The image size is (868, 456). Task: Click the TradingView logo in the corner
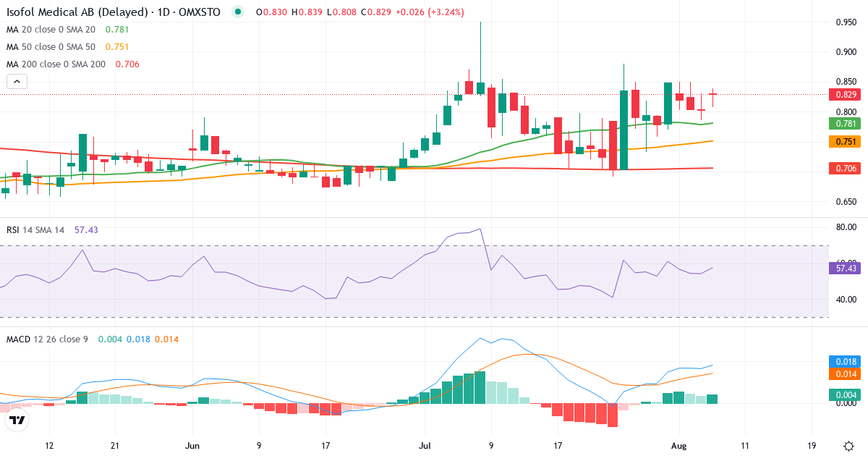point(17,419)
